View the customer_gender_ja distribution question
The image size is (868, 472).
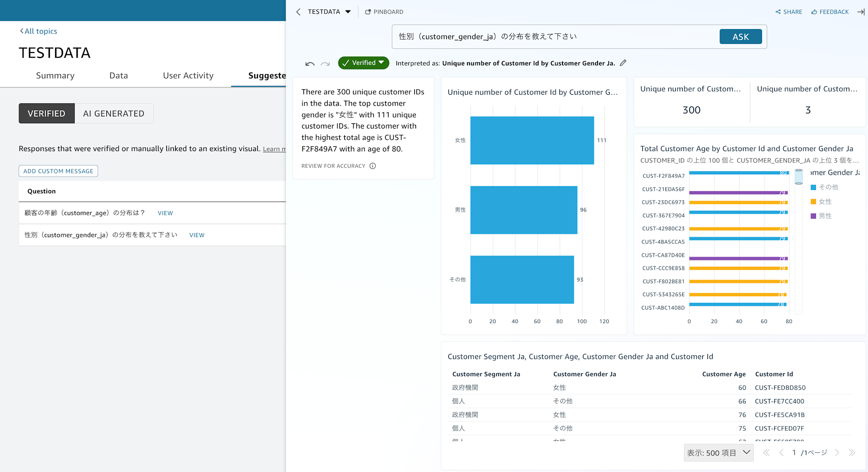(197, 235)
